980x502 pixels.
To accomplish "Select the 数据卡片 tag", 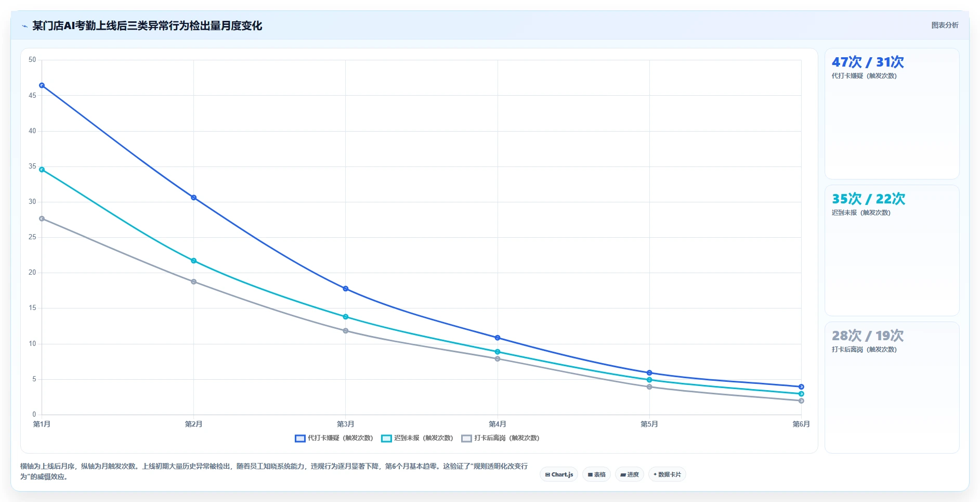I will pos(667,474).
